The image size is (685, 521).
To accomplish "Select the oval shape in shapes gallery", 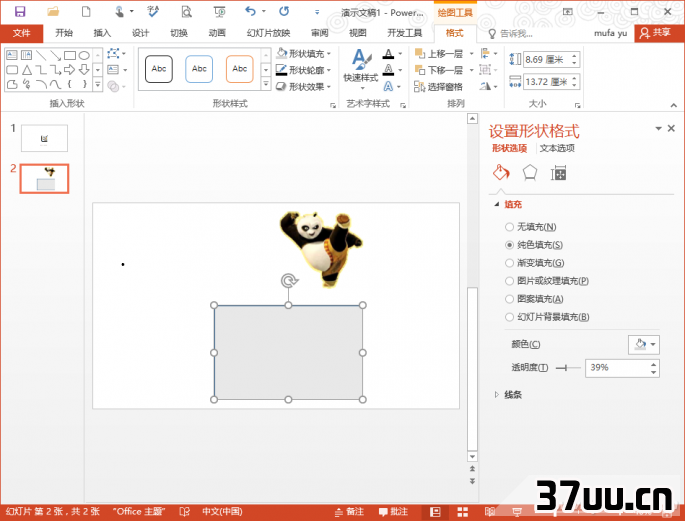I will [84, 55].
